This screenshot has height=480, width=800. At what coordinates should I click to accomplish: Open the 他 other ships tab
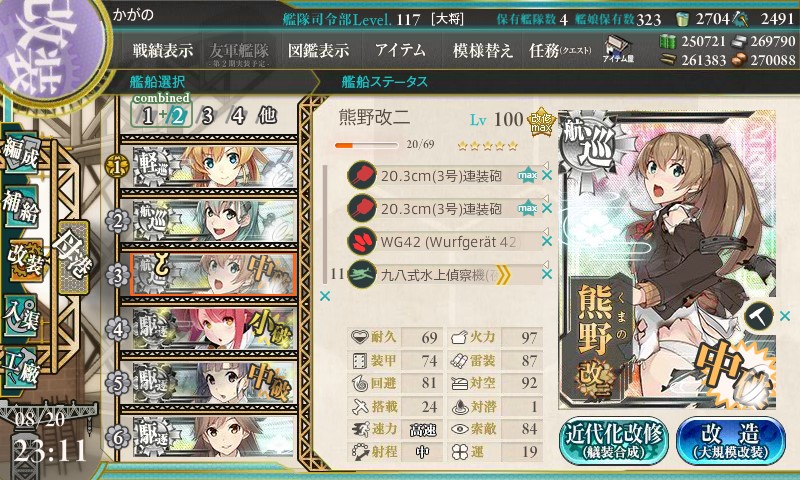point(268,115)
